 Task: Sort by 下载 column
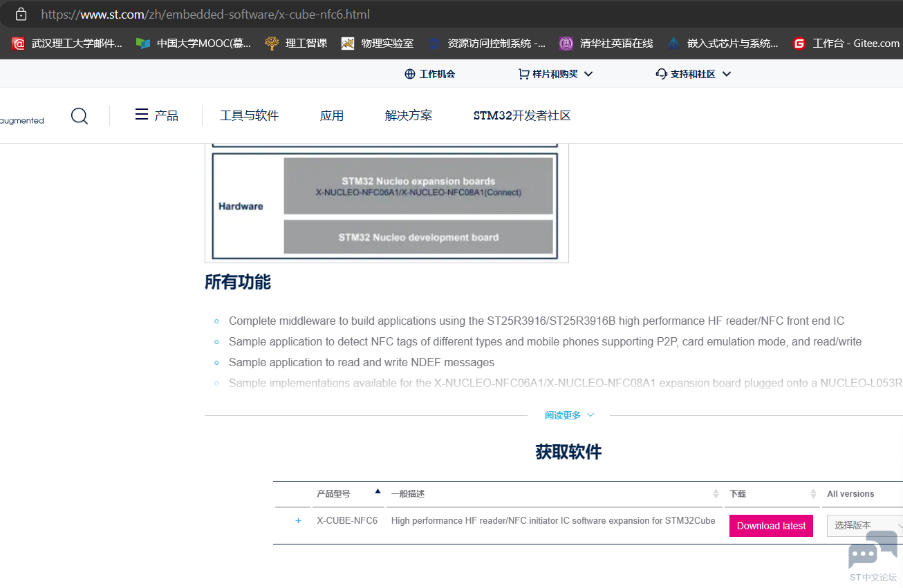772,493
